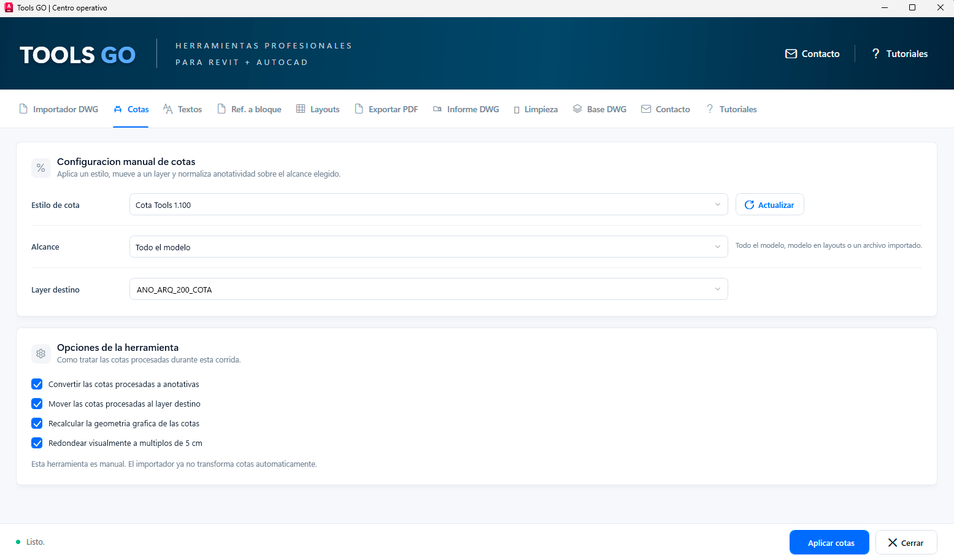Screen dimensions: 954x560
Task: Click the 'Estilo de cota' label
Action: [55, 205]
